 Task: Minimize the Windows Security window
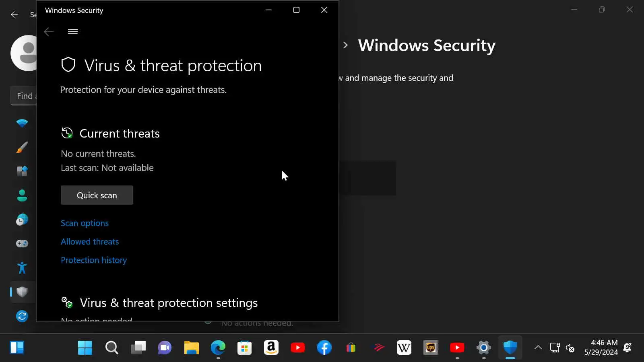click(x=268, y=10)
